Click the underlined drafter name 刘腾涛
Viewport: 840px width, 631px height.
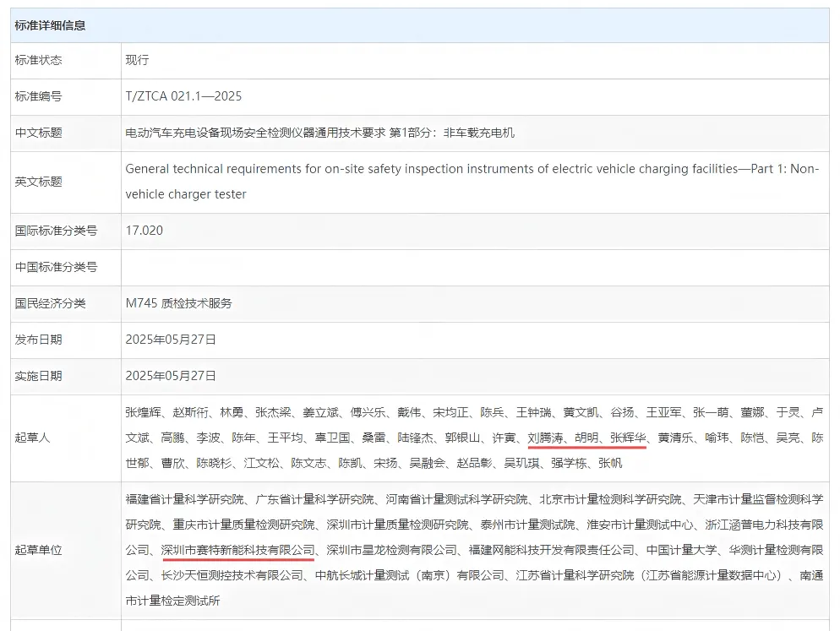coord(545,438)
